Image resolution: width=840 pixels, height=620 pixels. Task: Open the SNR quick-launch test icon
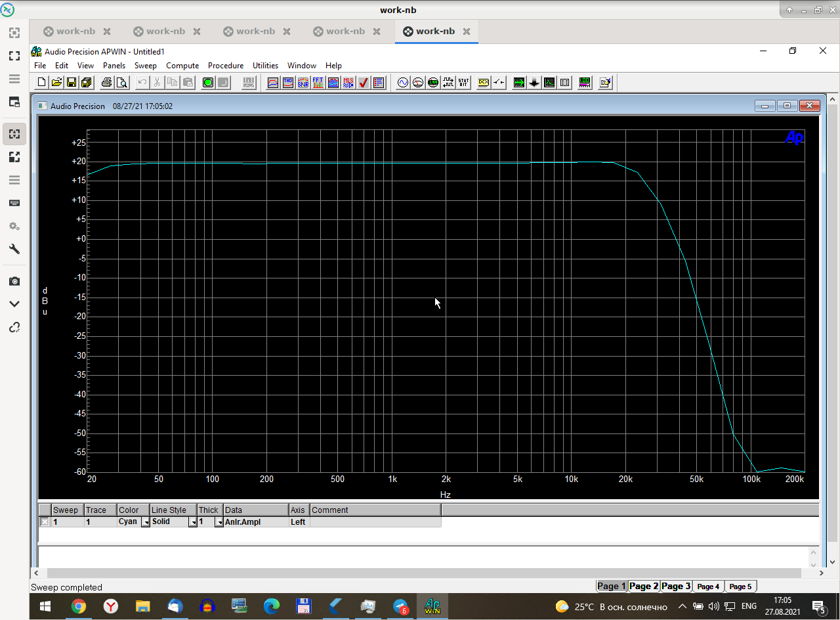(303, 82)
